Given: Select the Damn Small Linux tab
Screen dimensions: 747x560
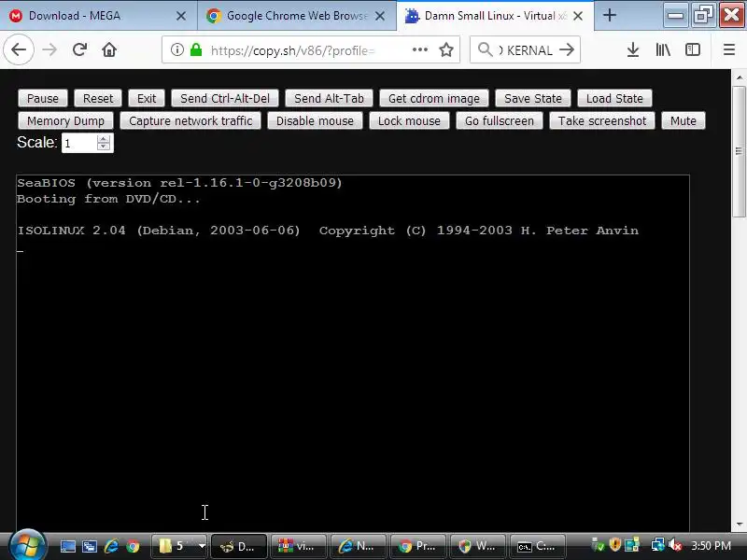Looking at the screenshot, I should 495,16.
